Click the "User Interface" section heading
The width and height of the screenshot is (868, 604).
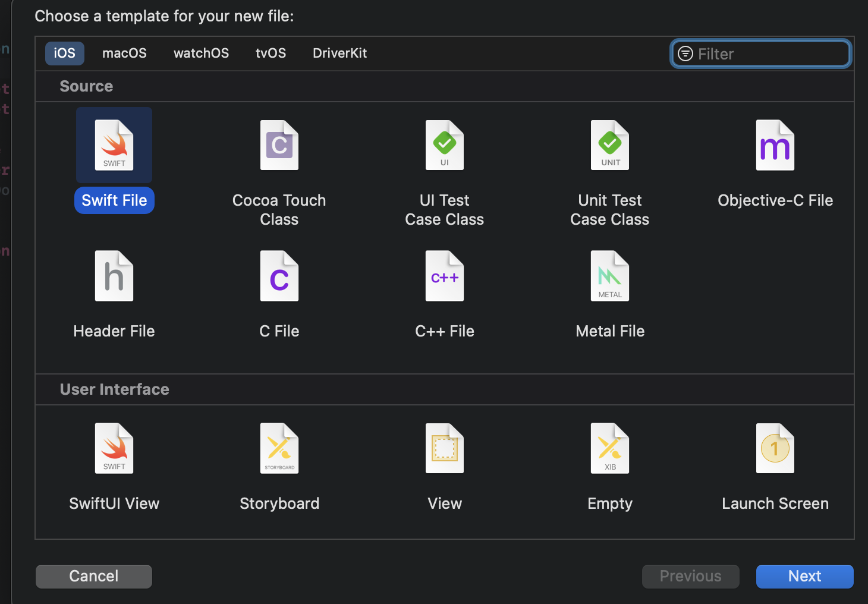tap(115, 389)
